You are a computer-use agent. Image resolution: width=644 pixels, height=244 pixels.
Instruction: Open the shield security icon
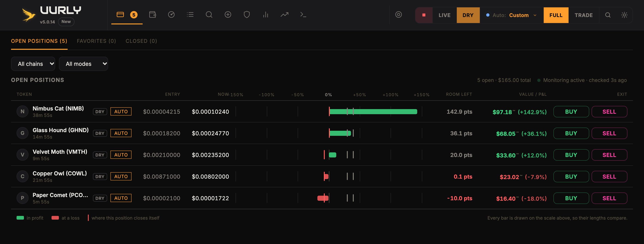coord(247,15)
